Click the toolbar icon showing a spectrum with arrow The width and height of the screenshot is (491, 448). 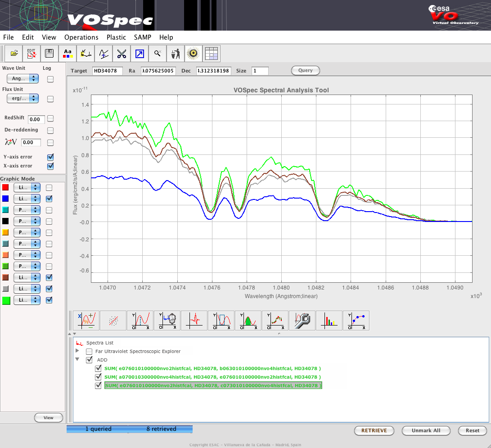pos(86,54)
